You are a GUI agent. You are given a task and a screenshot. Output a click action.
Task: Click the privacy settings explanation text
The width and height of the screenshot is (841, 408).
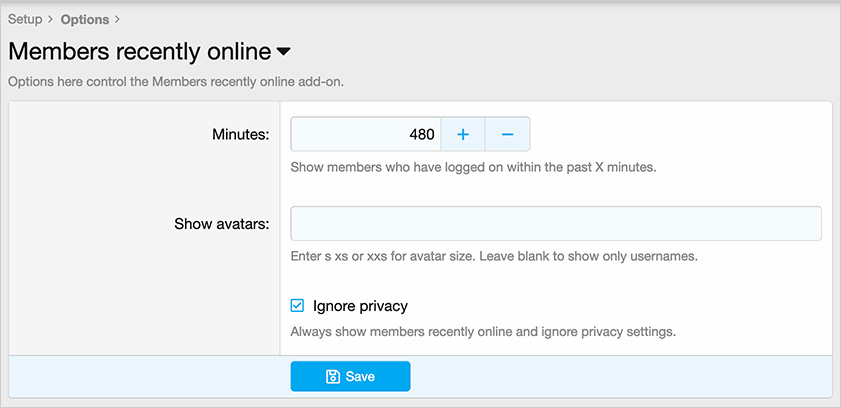(483, 331)
